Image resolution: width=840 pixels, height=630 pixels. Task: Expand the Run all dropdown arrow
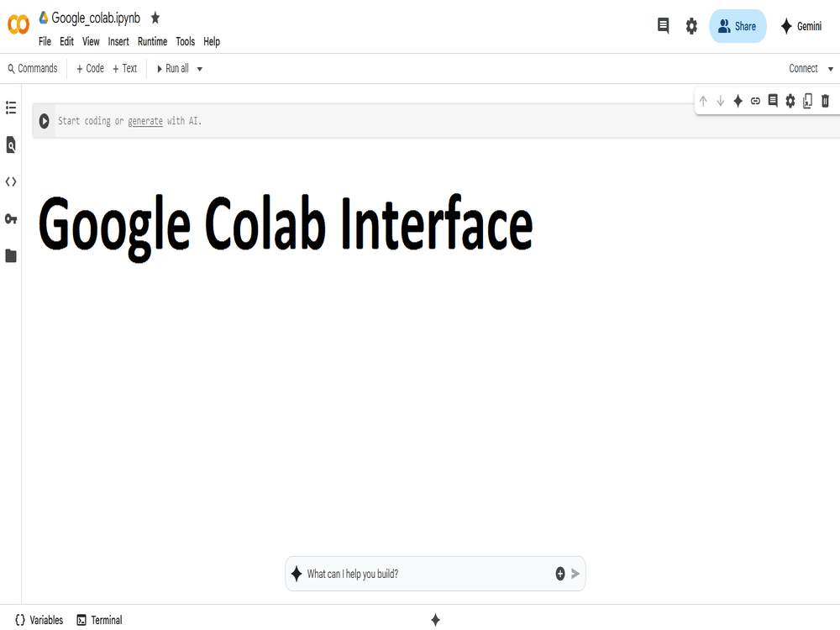pyautogui.click(x=200, y=69)
